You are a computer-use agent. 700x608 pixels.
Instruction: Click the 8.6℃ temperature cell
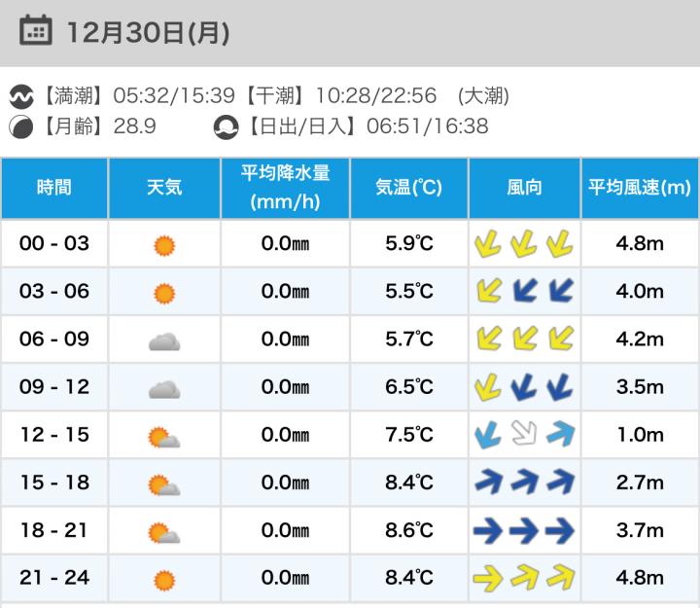[x=408, y=530]
